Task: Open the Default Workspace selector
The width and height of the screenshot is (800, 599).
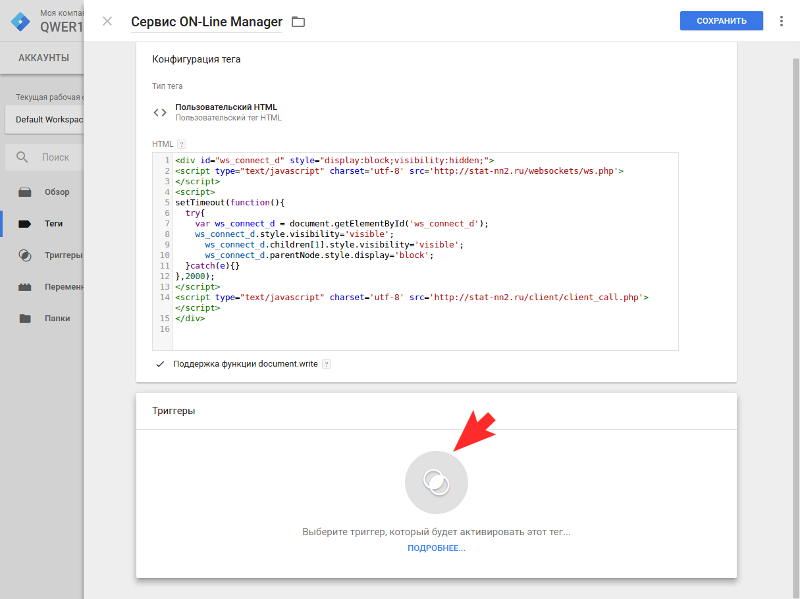Action: (x=45, y=119)
